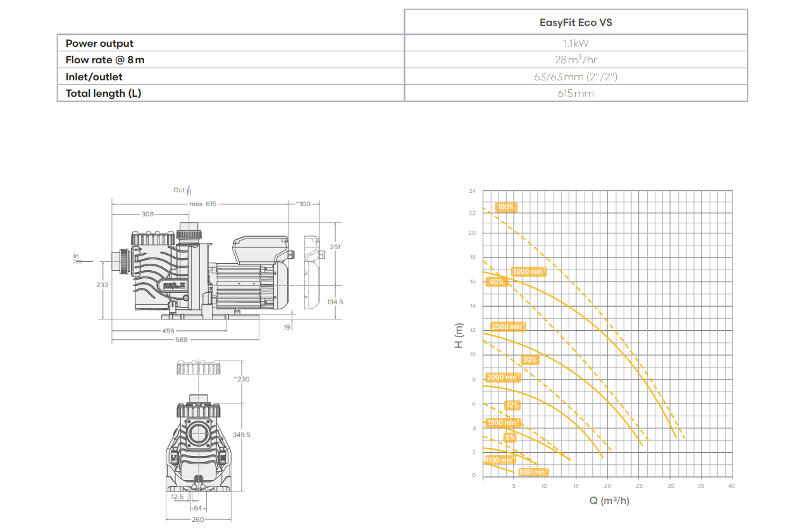Viewport: 811px width, 532px height.
Task: Select the ~100 dimension
Action: 303,204
